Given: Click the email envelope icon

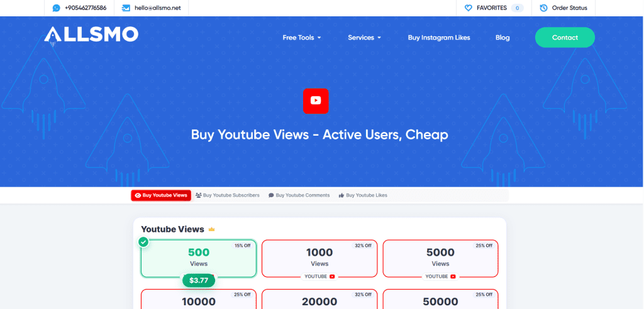Looking at the screenshot, I should [x=126, y=8].
